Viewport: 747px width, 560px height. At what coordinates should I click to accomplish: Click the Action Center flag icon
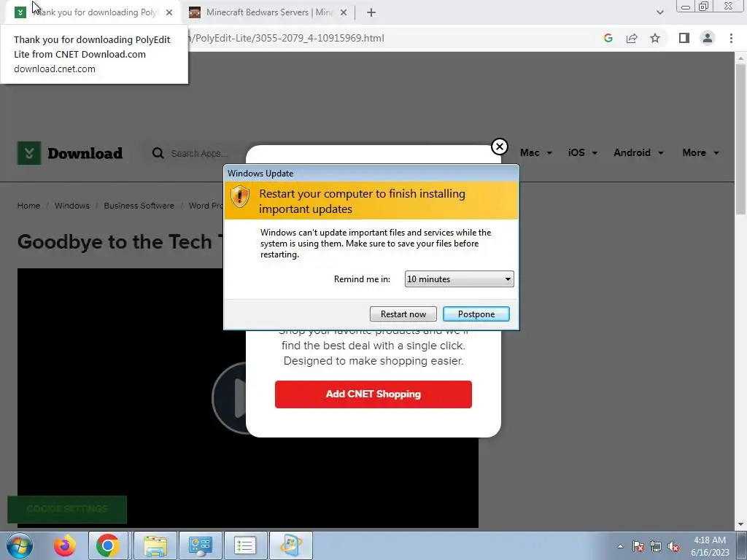(x=638, y=546)
